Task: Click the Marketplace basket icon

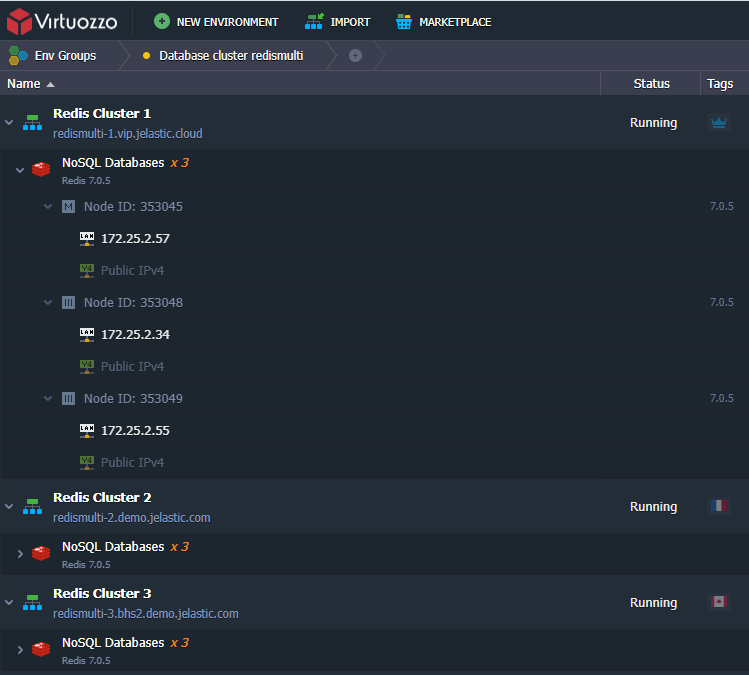Action: [404, 21]
